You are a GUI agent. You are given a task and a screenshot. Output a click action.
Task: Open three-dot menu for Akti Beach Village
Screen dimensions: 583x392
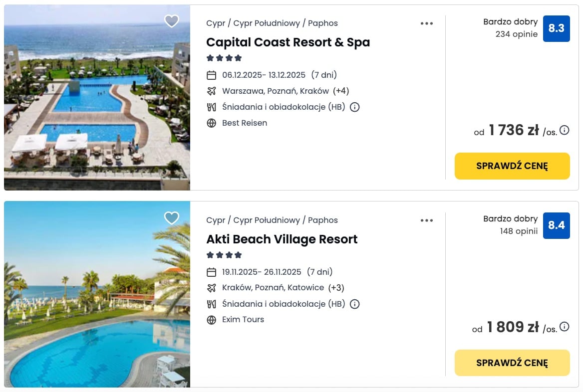427,220
